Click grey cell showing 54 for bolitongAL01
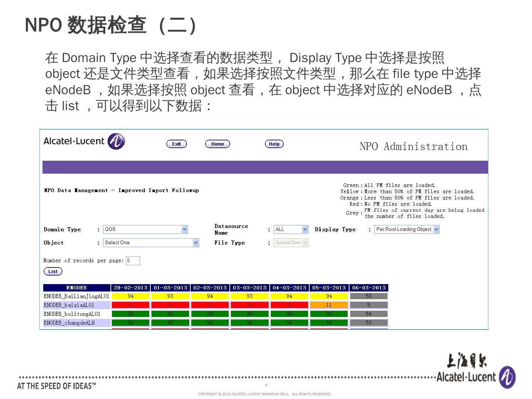 tap(369, 314)
